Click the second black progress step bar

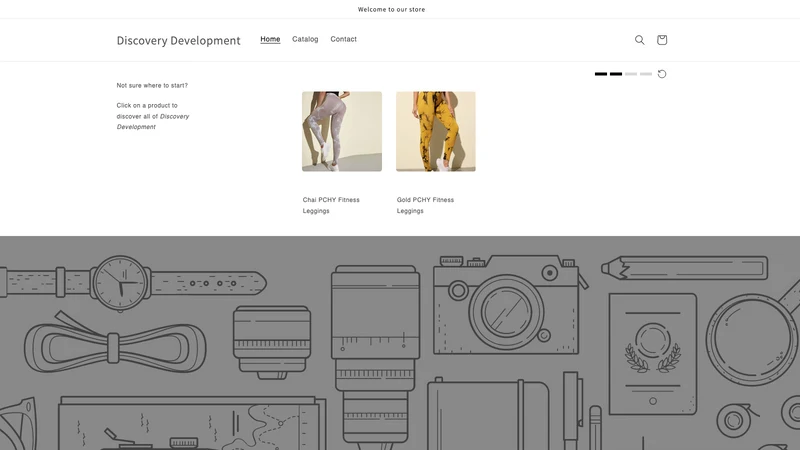616,74
